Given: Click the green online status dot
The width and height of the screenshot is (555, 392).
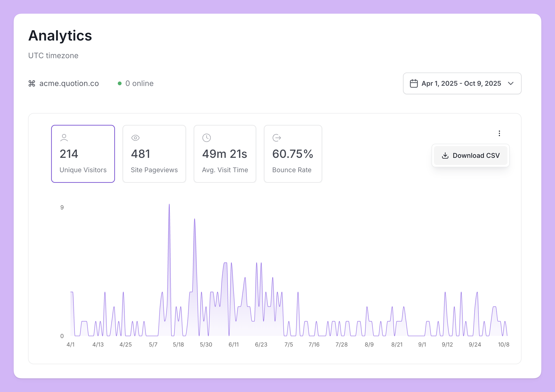Looking at the screenshot, I should click(x=119, y=83).
